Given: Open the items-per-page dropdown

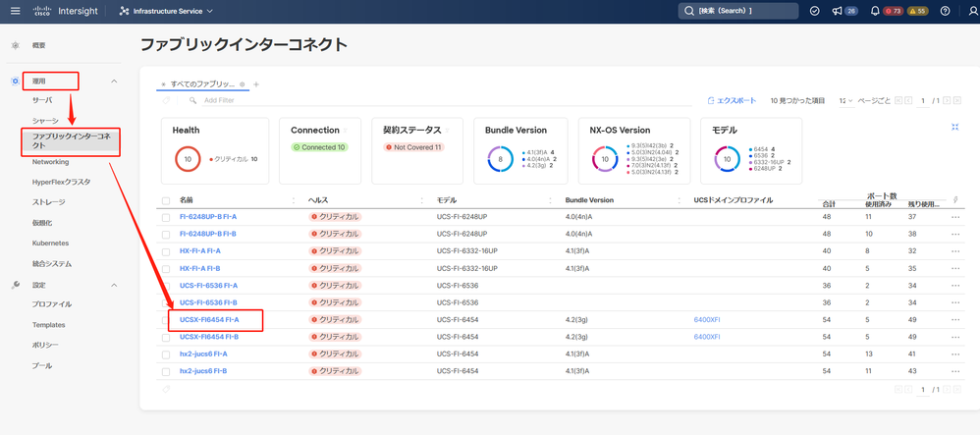Looking at the screenshot, I should [x=846, y=100].
